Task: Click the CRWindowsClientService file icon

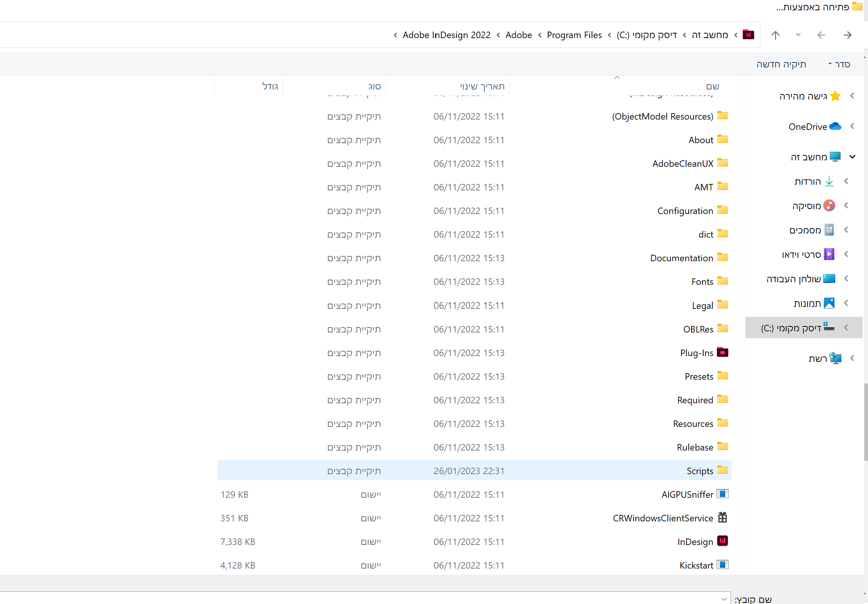Action: click(x=722, y=517)
